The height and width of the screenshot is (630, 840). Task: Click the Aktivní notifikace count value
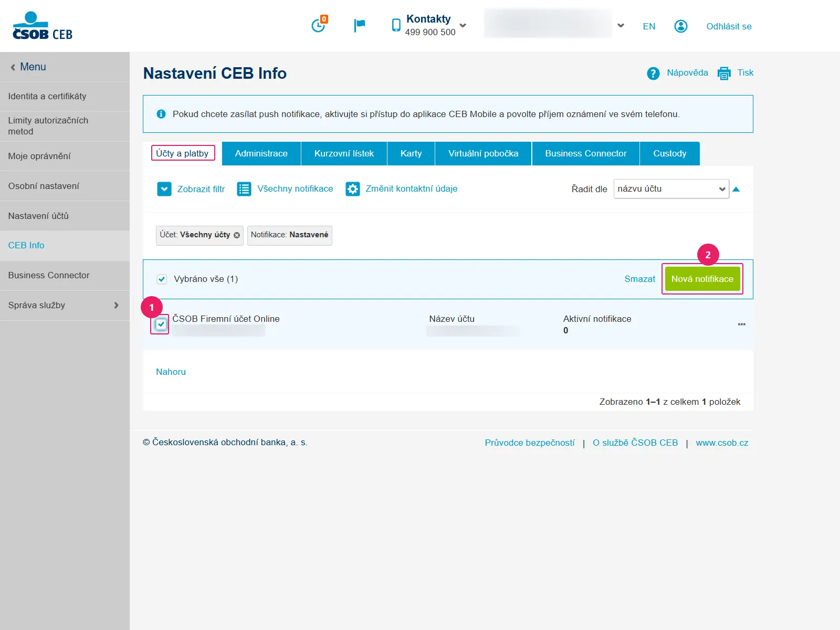click(566, 331)
